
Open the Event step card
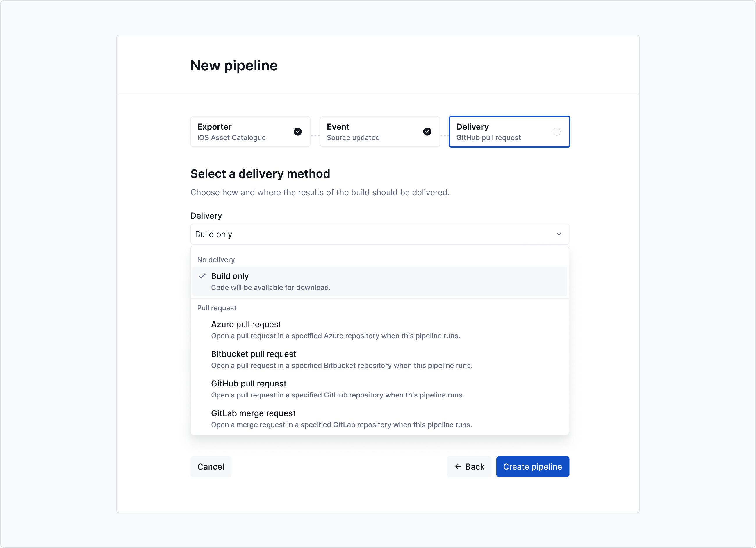[380, 132]
